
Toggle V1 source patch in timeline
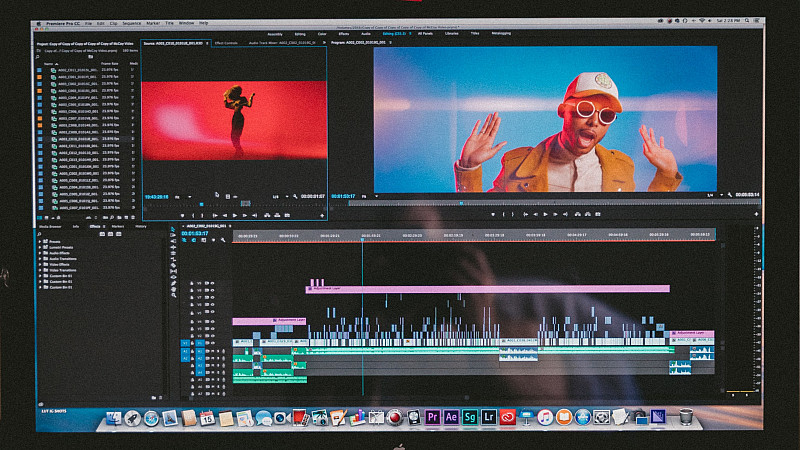pos(185,343)
